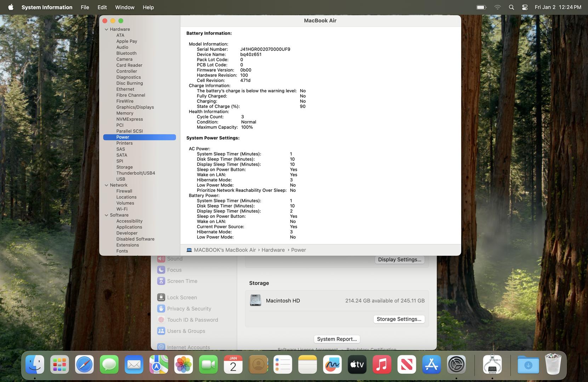Open the Maps app in Dock
The image size is (588, 382).
pos(159,365)
